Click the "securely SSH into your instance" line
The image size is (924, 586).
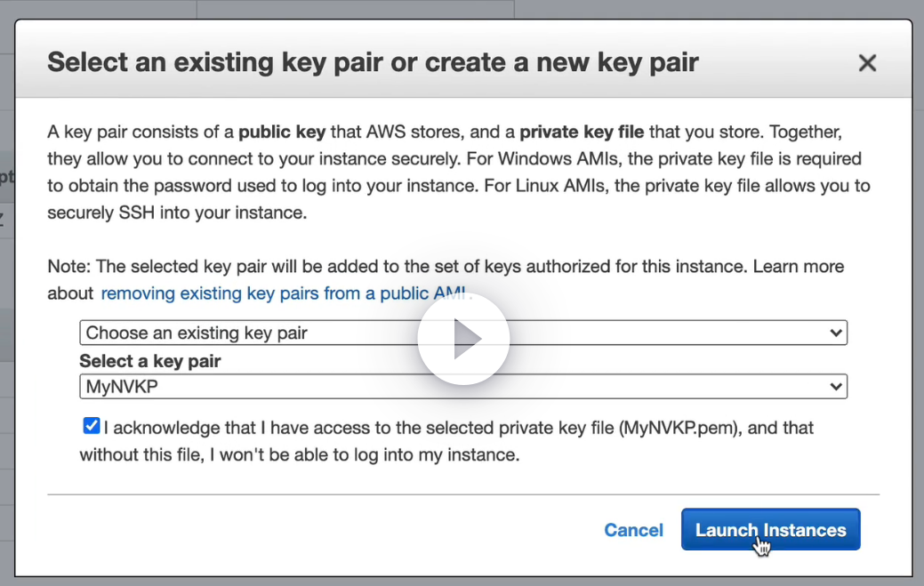176,213
